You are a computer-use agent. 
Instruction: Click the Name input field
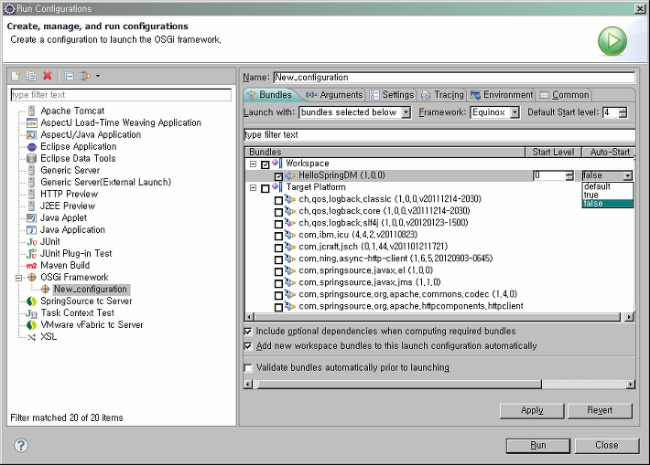[454, 78]
